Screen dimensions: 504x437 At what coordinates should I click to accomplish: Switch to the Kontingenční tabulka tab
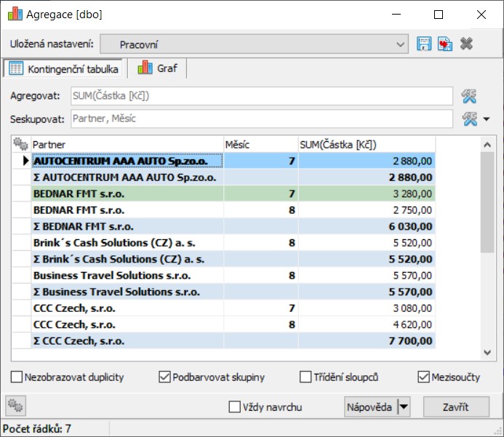tap(63, 69)
